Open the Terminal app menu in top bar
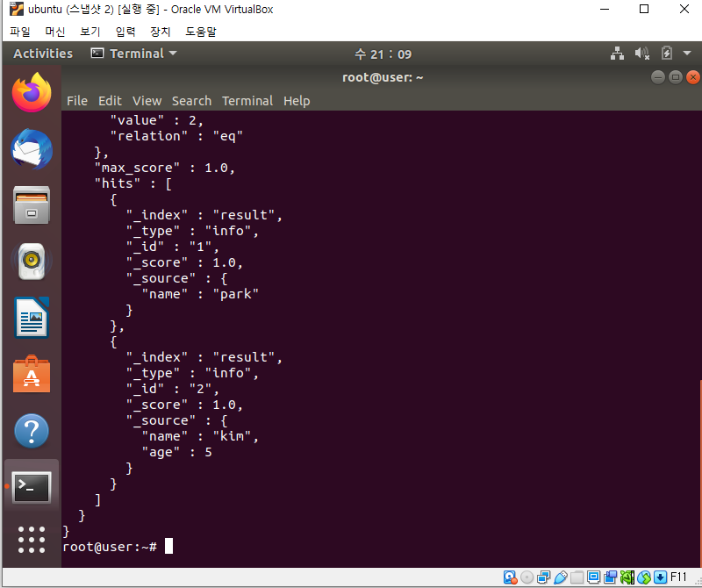The height and width of the screenshot is (588, 702). pos(134,54)
